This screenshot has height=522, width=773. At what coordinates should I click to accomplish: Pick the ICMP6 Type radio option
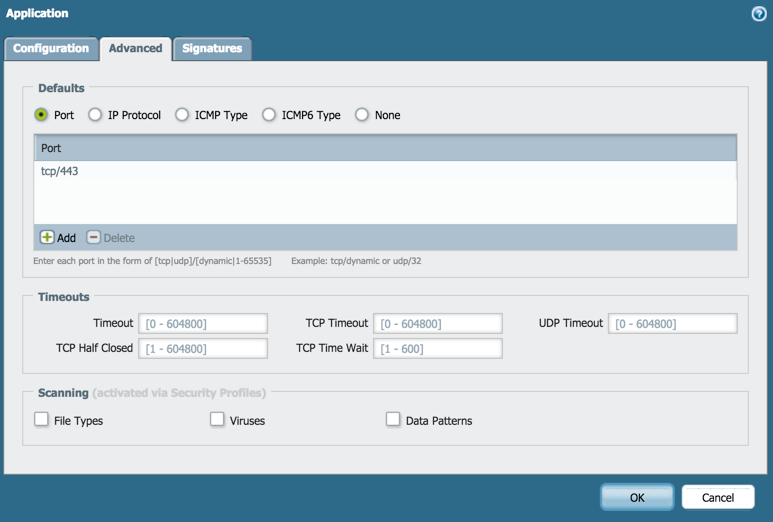coord(269,115)
